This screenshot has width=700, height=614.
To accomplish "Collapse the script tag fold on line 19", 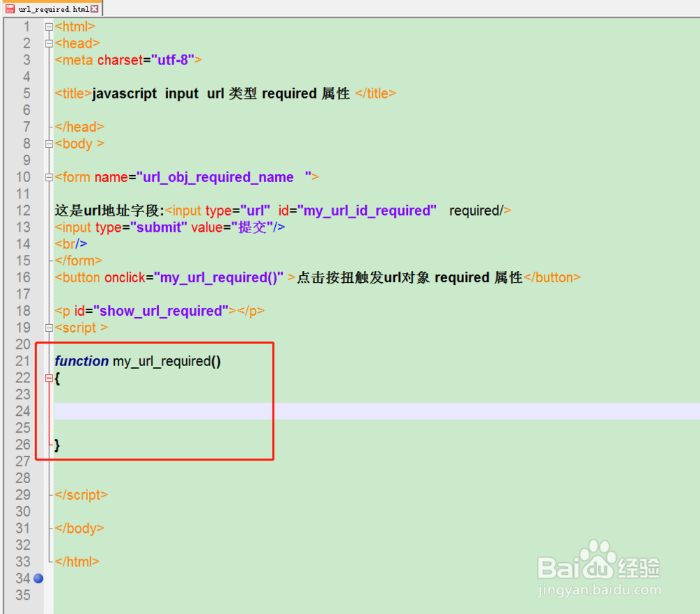I will click(x=49, y=328).
